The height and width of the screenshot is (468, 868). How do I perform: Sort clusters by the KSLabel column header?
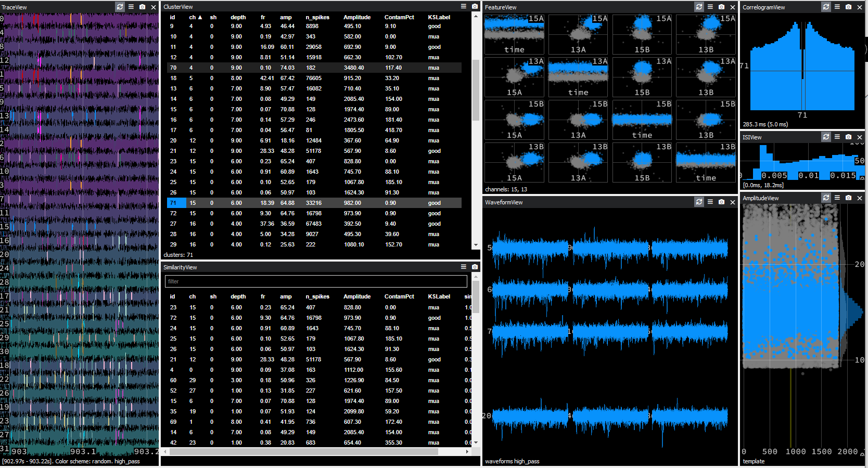coord(439,17)
